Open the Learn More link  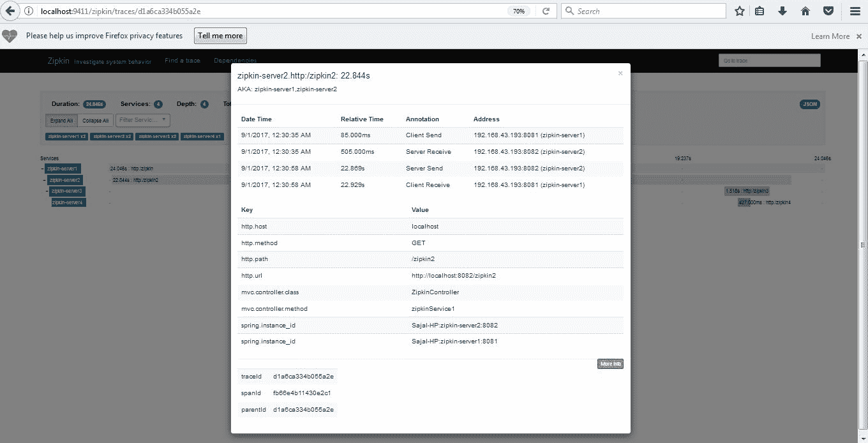[x=830, y=36]
